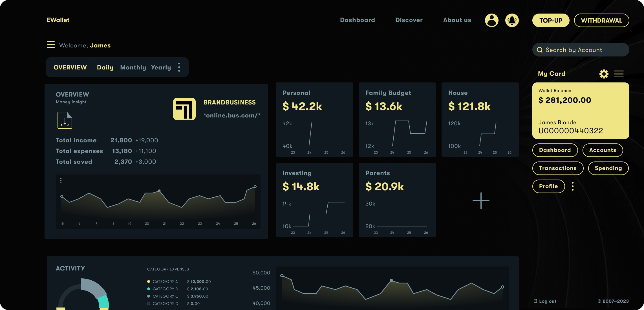This screenshot has height=310, width=644.
Task: Click the Log out link
Action: tap(548, 301)
